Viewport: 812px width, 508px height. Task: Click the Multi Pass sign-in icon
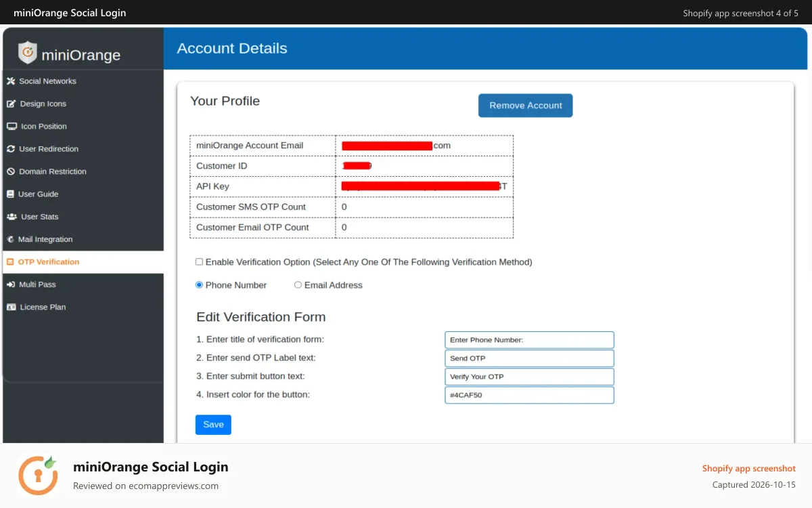11,284
